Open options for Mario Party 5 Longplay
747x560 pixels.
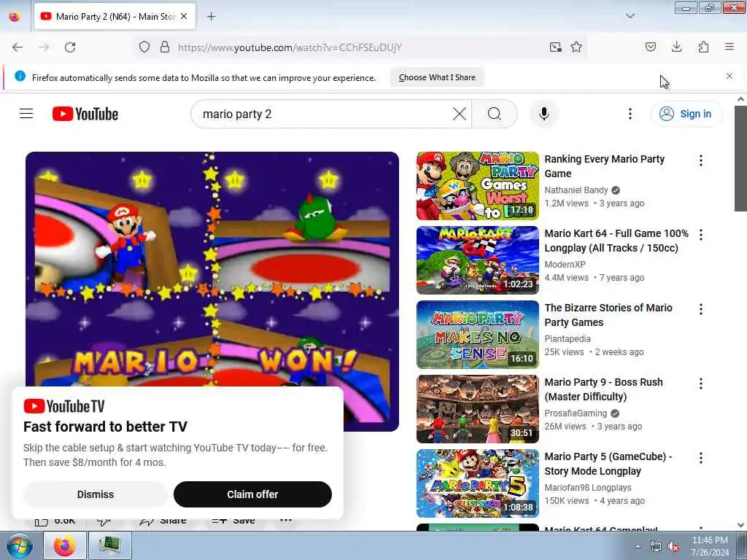701,458
